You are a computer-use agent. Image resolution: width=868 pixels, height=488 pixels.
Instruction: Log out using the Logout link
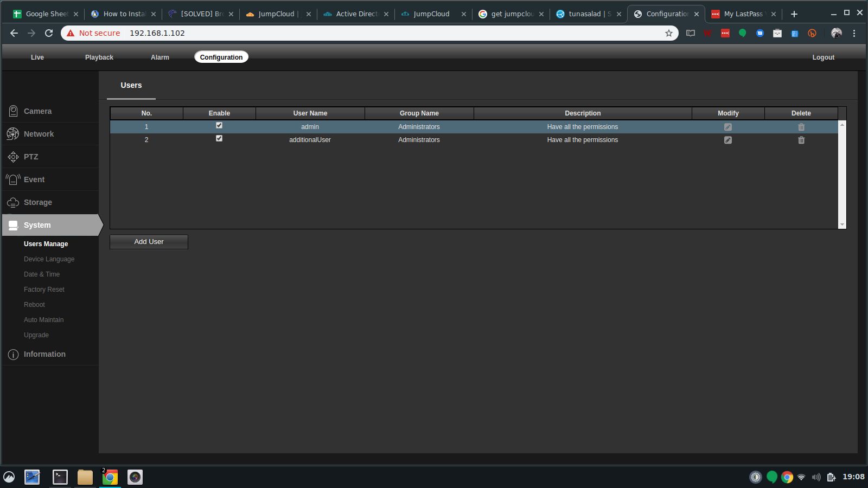pyautogui.click(x=823, y=57)
